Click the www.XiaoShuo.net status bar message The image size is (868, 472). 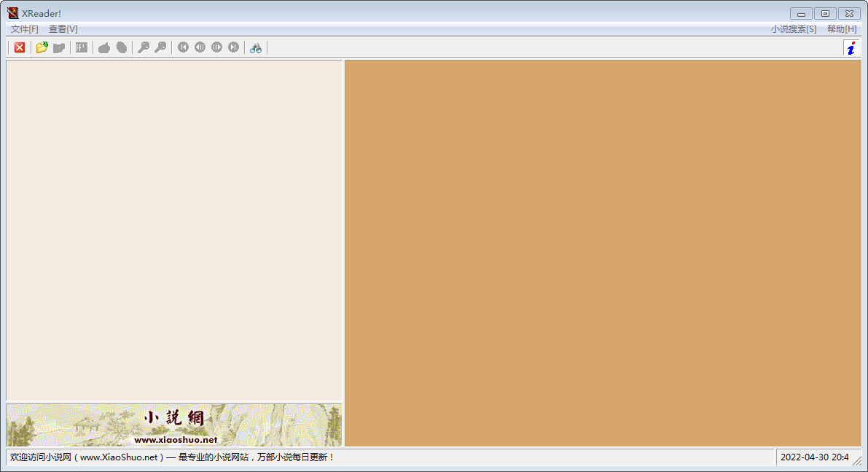click(x=172, y=457)
